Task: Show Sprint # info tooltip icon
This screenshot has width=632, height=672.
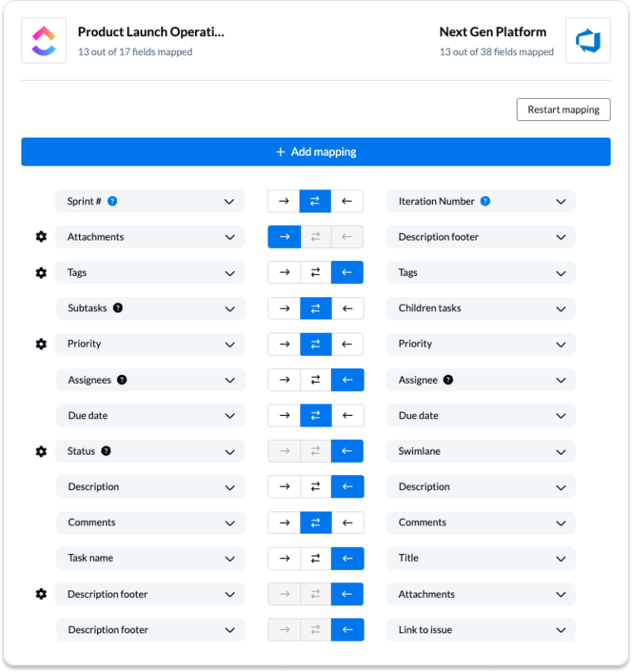Action: 113,201
